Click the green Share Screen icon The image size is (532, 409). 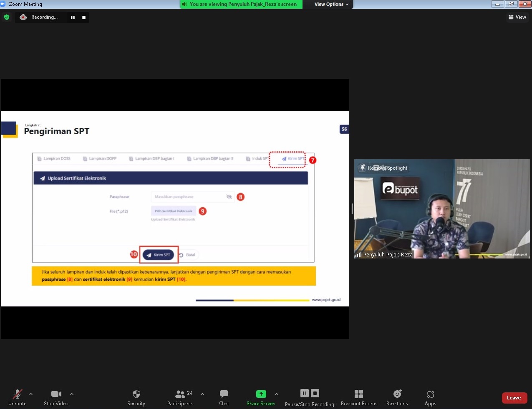(261, 394)
